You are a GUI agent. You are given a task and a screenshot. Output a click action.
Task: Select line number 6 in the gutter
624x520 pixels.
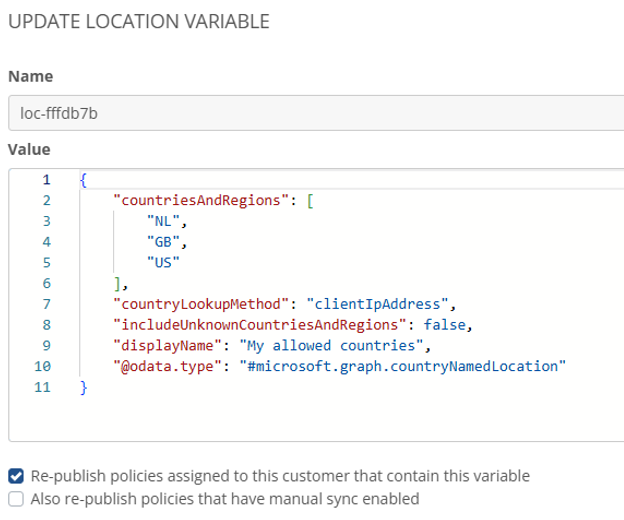pyautogui.click(x=45, y=283)
